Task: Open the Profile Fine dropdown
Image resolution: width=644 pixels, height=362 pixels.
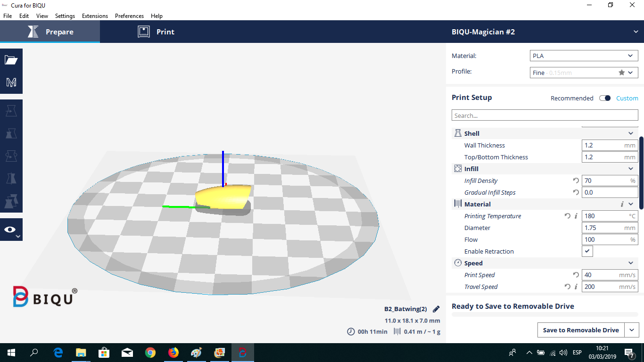Action: pos(584,73)
